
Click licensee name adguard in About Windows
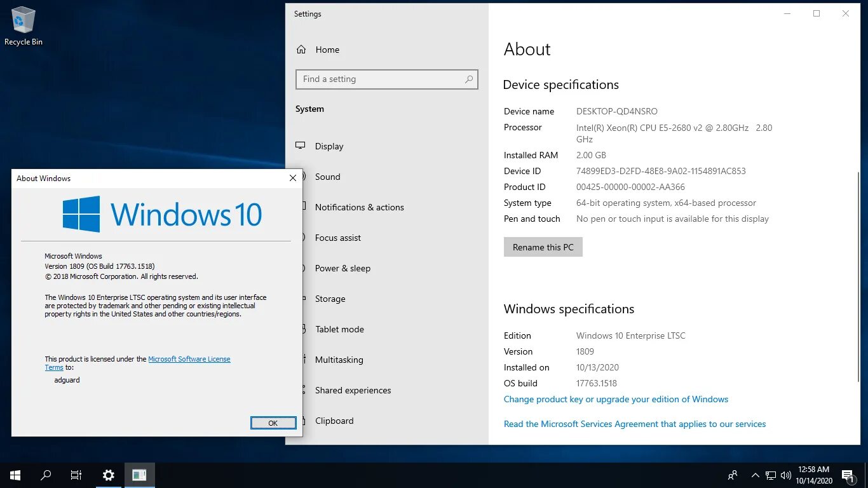click(67, 380)
